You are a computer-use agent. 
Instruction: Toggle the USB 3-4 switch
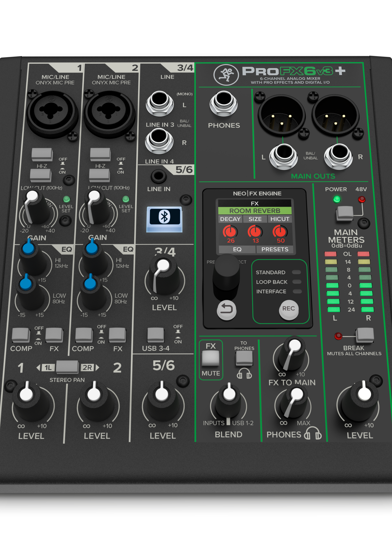(x=156, y=335)
